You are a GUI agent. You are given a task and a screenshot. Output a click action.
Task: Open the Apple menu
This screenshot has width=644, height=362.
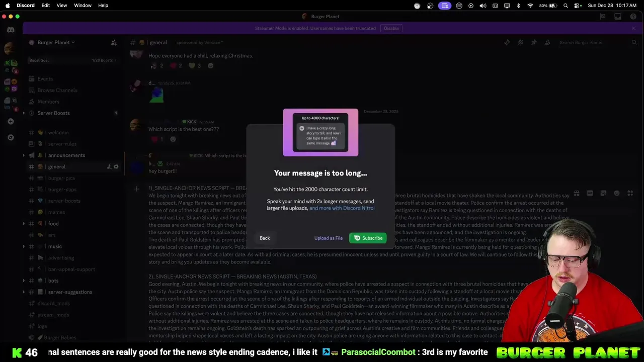(8, 6)
